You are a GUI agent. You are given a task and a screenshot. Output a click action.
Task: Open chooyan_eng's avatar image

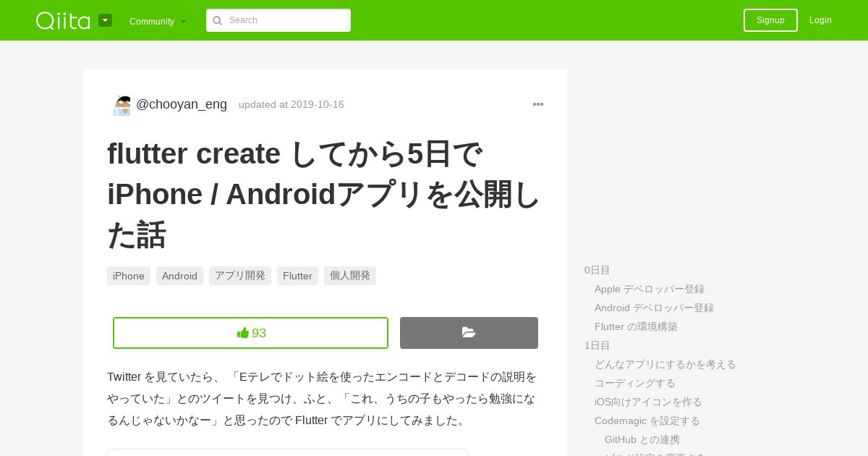click(122, 104)
